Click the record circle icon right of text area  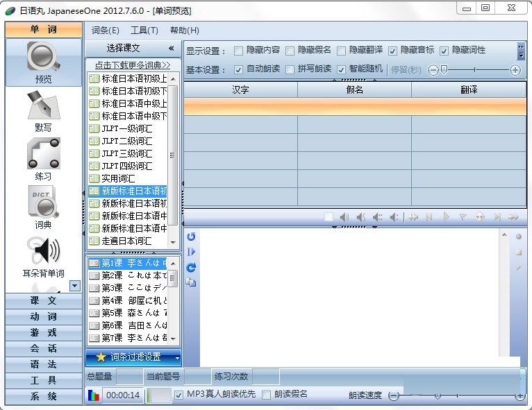pos(518,237)
